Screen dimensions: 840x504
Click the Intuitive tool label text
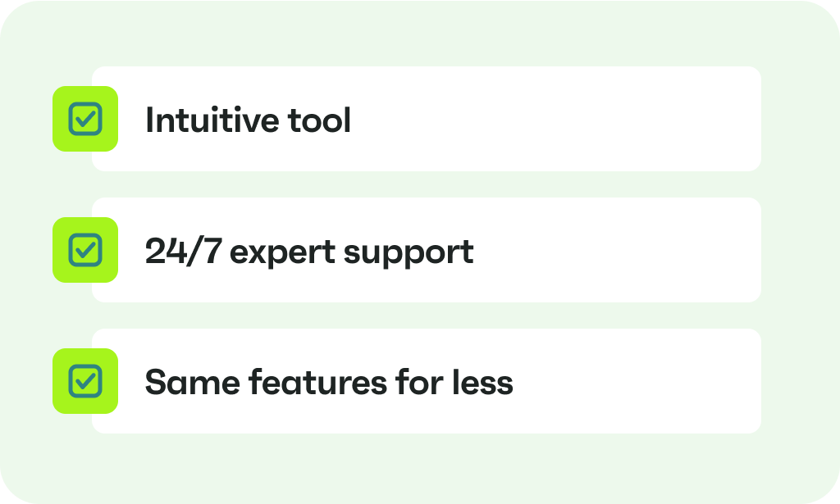248,120
